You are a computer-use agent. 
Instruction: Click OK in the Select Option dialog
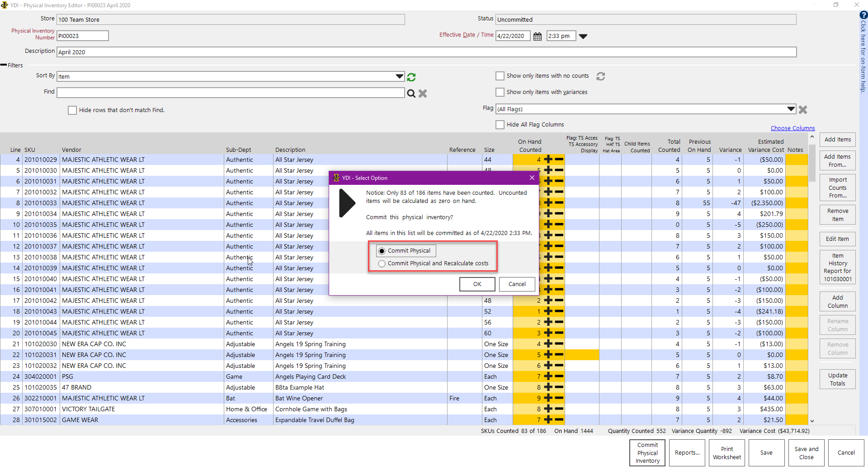coord(477,284)
